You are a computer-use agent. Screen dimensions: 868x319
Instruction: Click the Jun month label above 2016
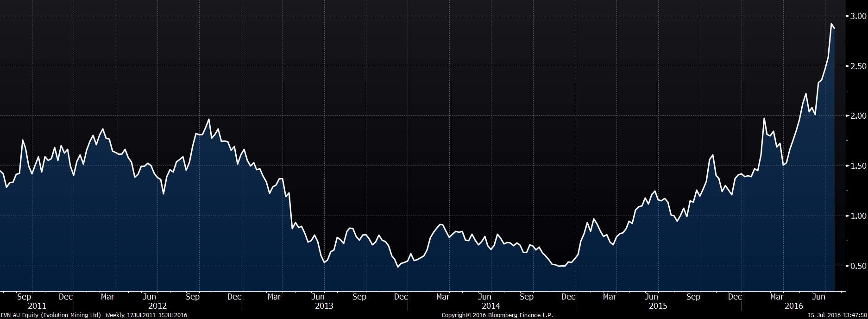[818, 297]
